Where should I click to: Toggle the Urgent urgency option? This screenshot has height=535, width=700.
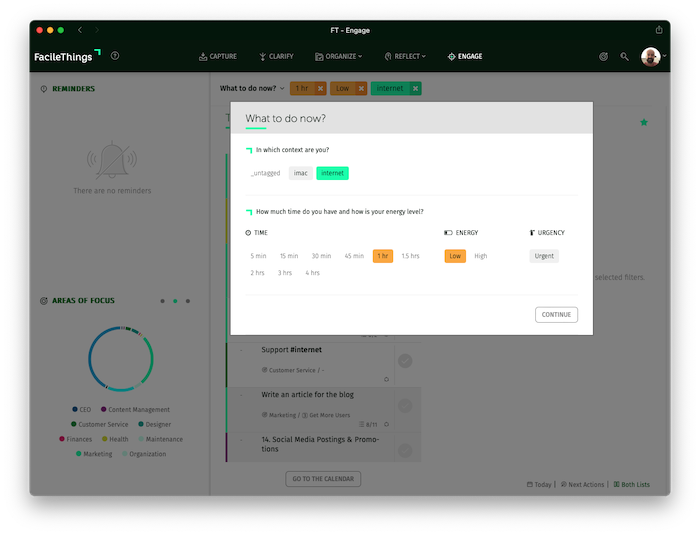[x=544, y=256]
